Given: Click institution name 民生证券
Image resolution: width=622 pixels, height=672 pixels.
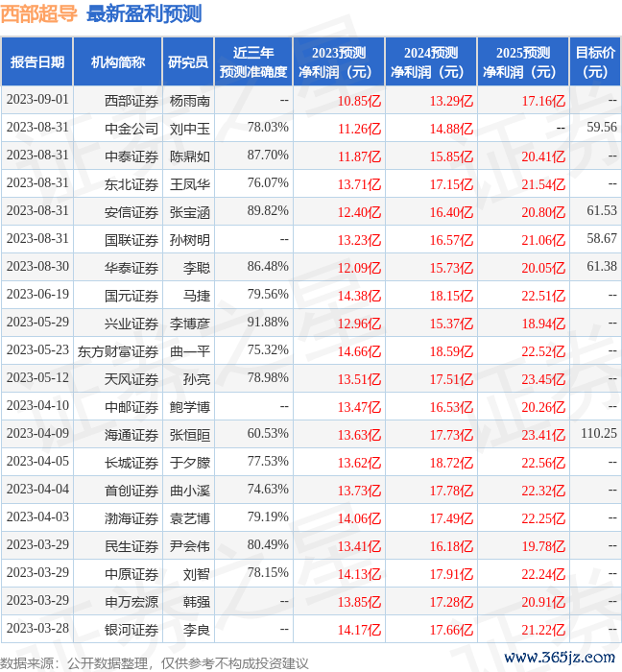Looking at the screenshot, I should (132, 547).
